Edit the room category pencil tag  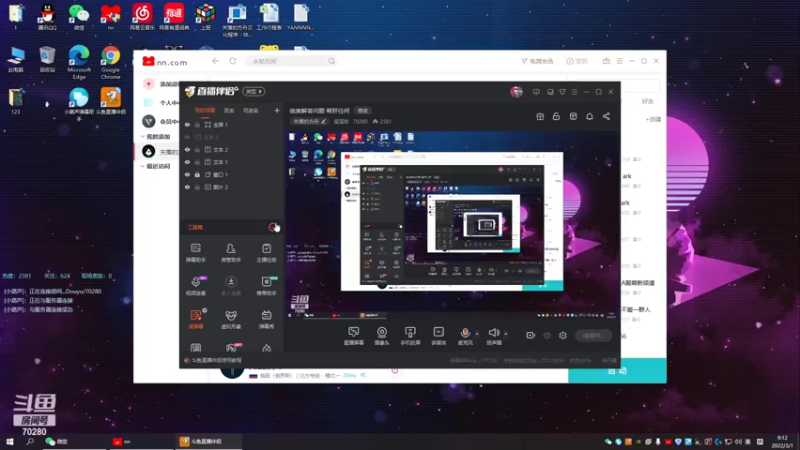point(310,121)
